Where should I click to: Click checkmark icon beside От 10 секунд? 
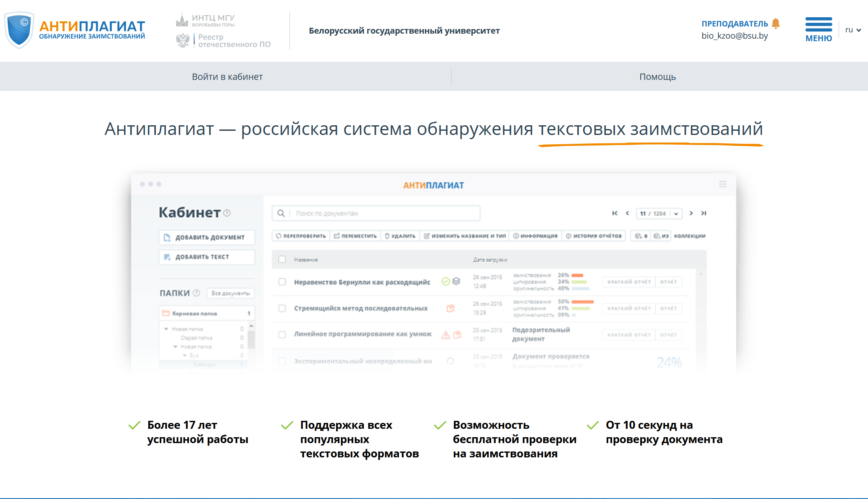pos(592,425)
